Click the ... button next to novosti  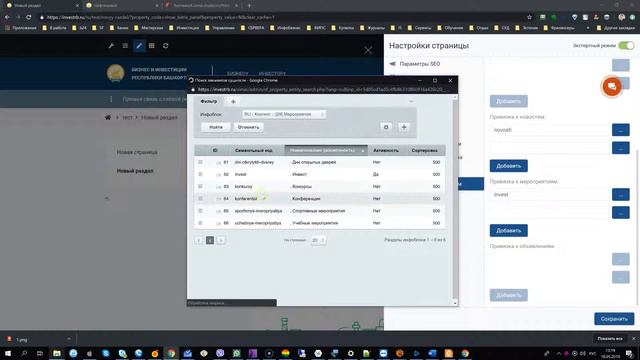[620, 130]
